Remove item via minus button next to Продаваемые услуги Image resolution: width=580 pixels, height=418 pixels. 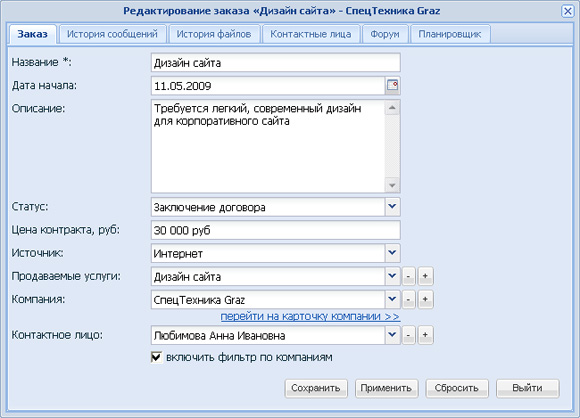(x=408, y=276)
